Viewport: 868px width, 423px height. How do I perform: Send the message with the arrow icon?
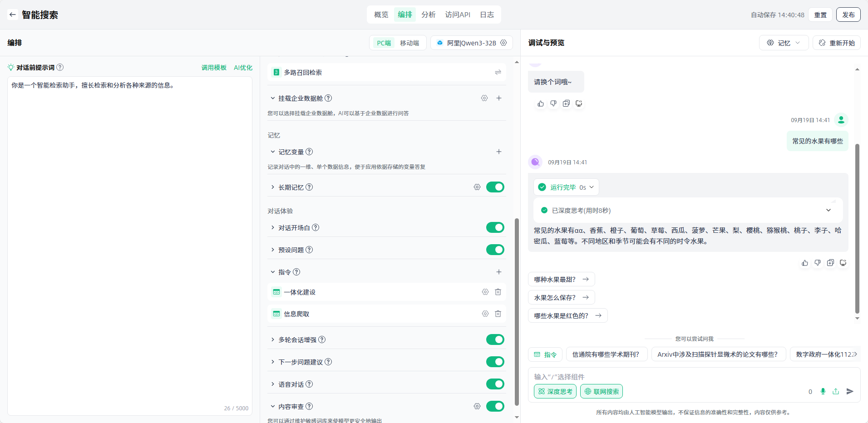click(x=850, y=391)
